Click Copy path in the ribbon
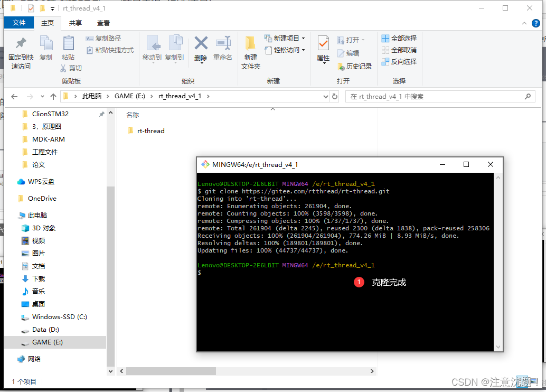 pyautogui.click(x=103, y=39)
